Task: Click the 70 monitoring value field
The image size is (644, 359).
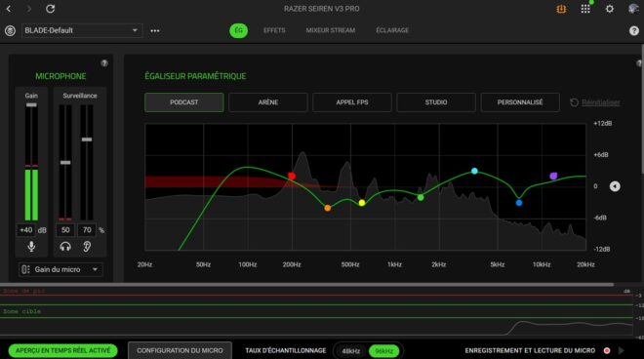Action: (87, 230)
